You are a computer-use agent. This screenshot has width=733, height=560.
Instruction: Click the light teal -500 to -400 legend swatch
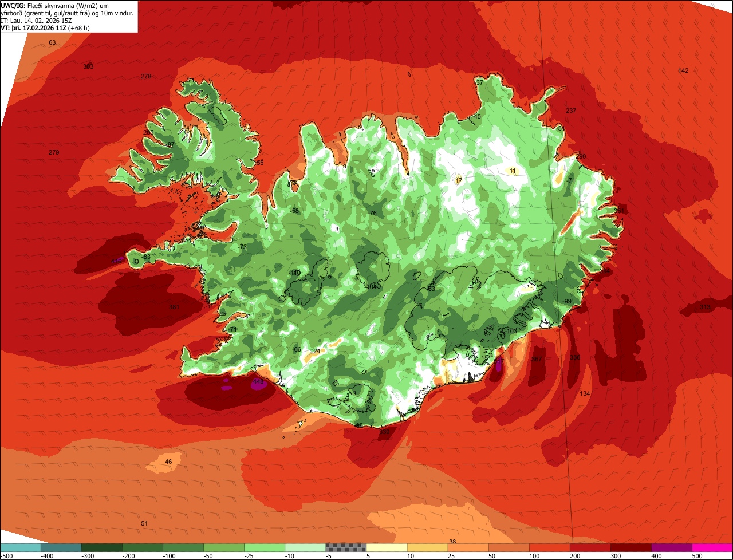click(x=21, y=547)
